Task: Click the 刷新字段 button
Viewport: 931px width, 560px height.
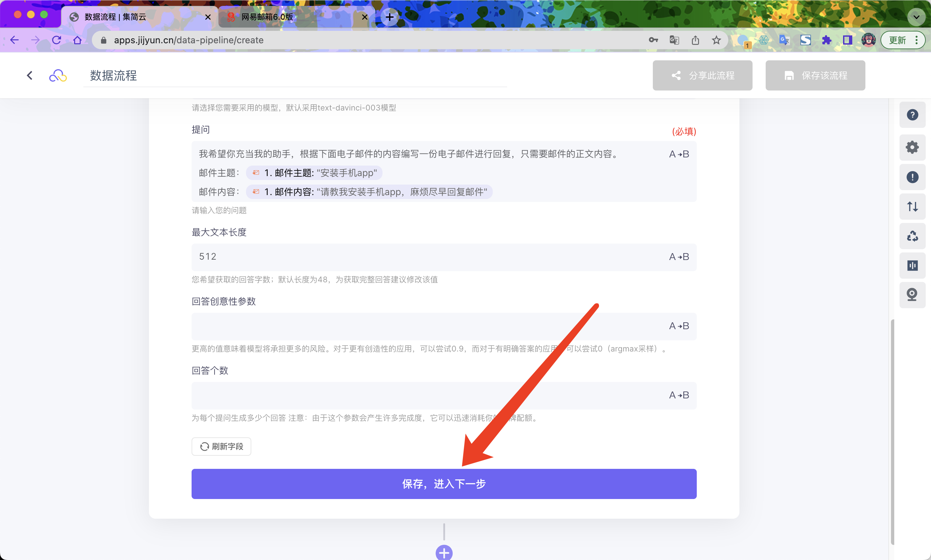Action: (x=221, y=447)
